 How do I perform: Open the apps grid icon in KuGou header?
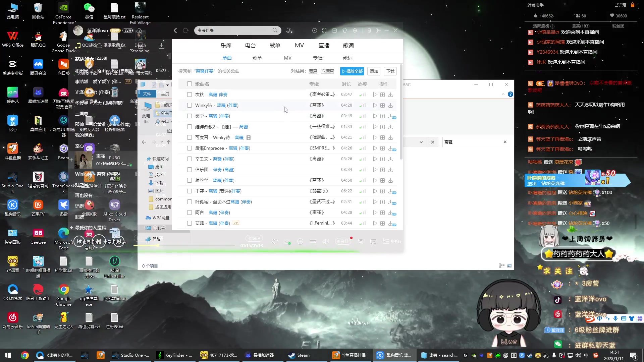(324, 31)
